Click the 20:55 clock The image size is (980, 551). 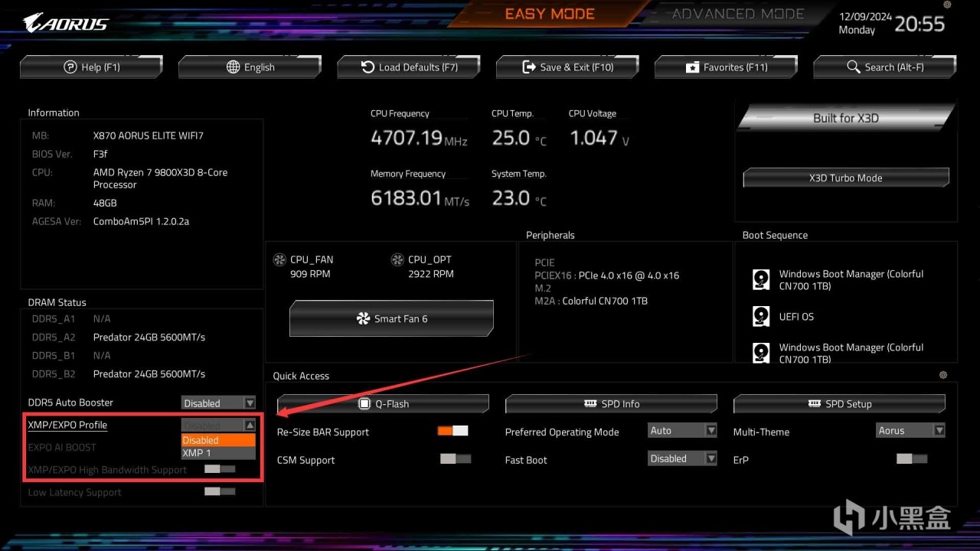click(x=920, y=23)
